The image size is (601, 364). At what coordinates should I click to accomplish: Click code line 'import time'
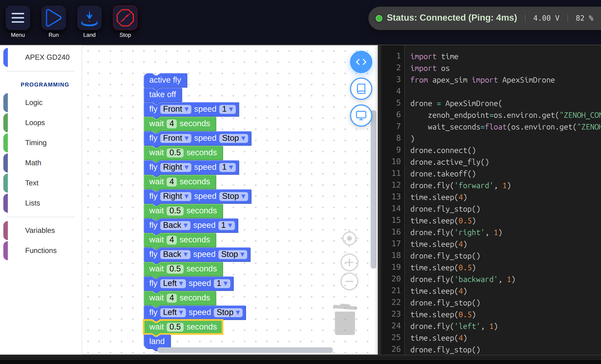(x=434, y=56)
